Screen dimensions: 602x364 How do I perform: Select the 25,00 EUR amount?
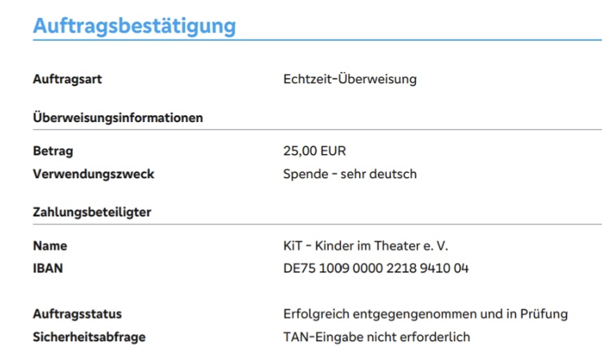[x=314, y=151]
